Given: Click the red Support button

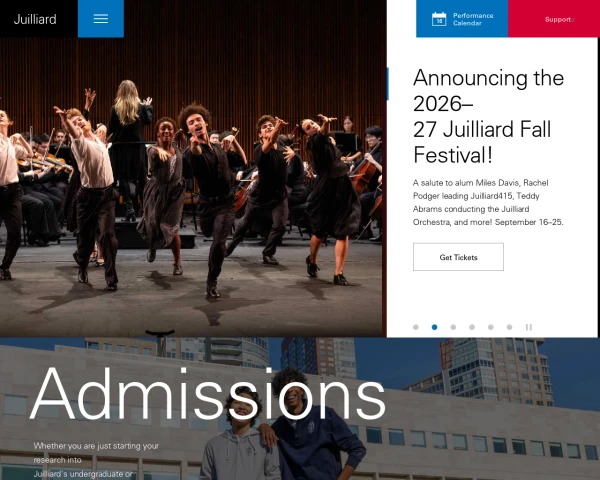Looking at the screenshot, I should point(554,19).
